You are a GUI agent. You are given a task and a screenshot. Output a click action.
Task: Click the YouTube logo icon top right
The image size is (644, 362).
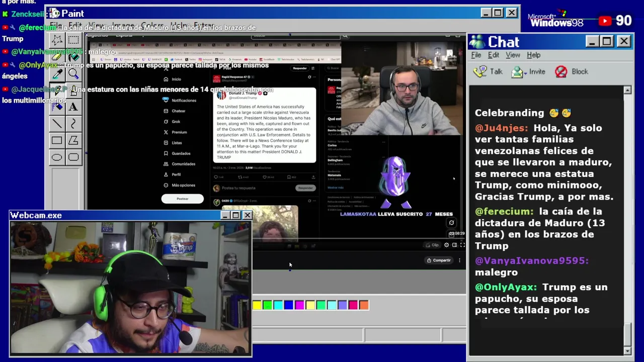pyautogui.click(x=605, y=21)
